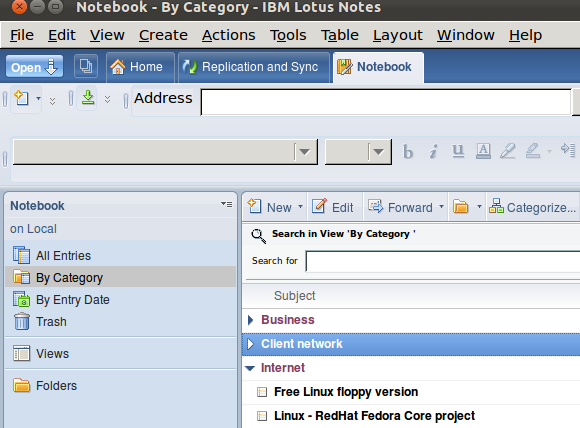Expand the Client network category twistie

click(250, 344)
